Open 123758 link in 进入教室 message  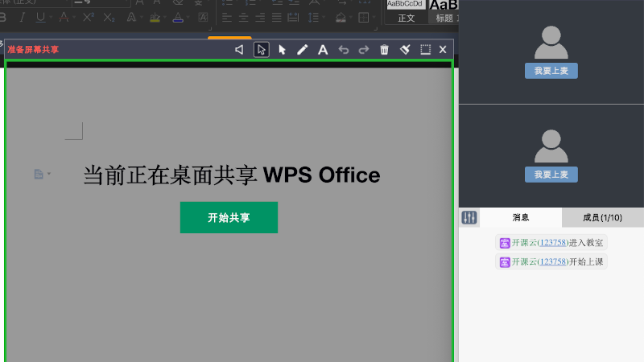(x=553, y=243)
